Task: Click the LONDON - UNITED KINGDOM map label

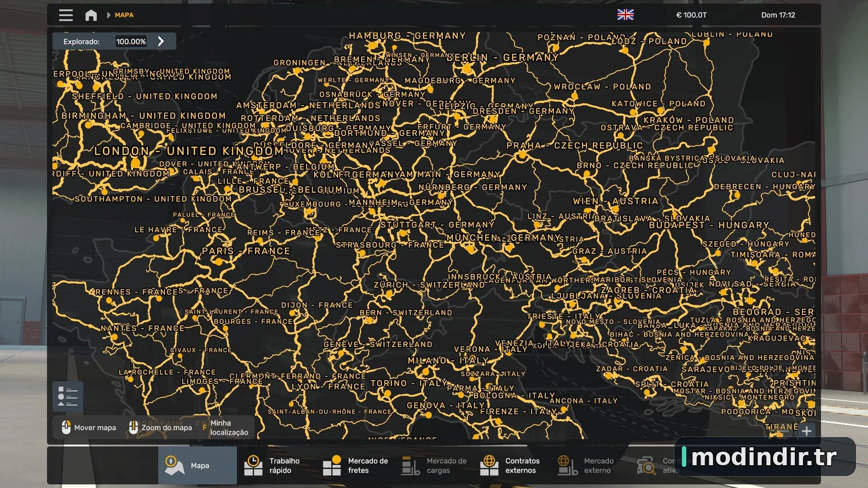Action: pyautogui.click(x=189, y=151)
